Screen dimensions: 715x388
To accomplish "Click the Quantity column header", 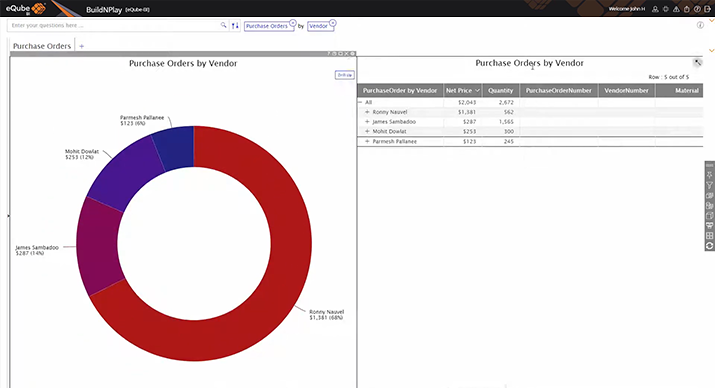I will pyautogui.click(x=501, y=90).
